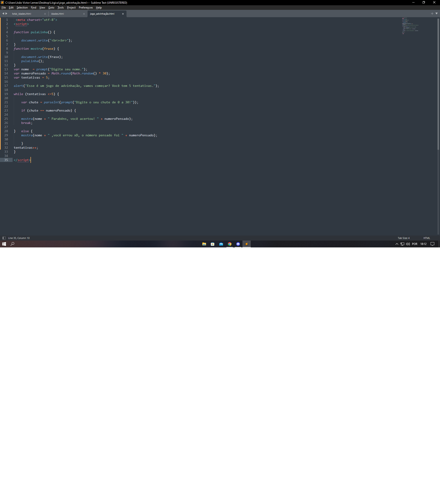This screenshot has width=440, height=504.
Task: Click POR keyboard language indicator
Action: click(x=415, y=244)
